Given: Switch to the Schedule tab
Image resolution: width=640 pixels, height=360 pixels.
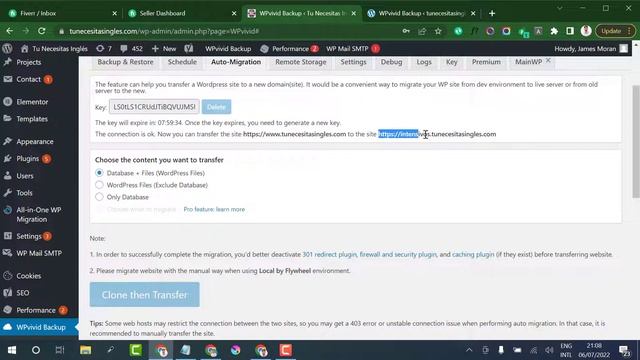Looking at the screenshot, I should [x=182, y=62].
